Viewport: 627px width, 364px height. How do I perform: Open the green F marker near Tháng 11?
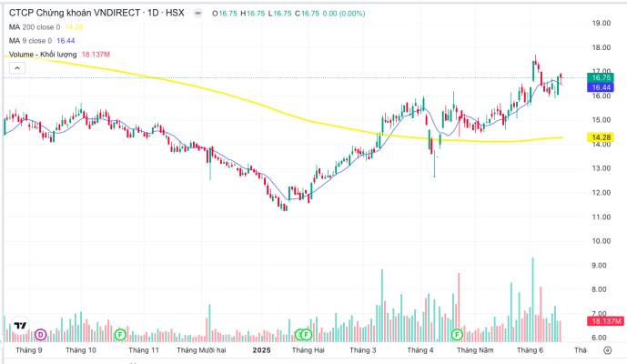pos(120,334)
